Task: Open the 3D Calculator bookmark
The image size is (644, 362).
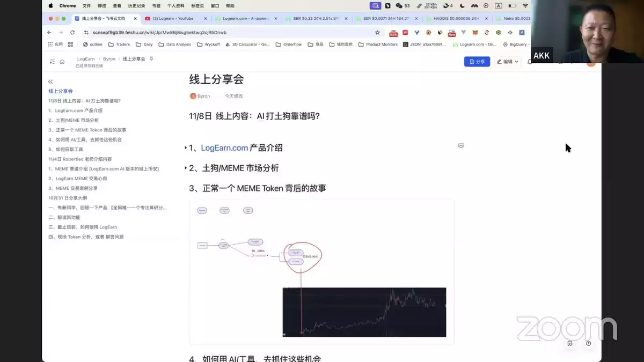Action: (x=247, y=45)
